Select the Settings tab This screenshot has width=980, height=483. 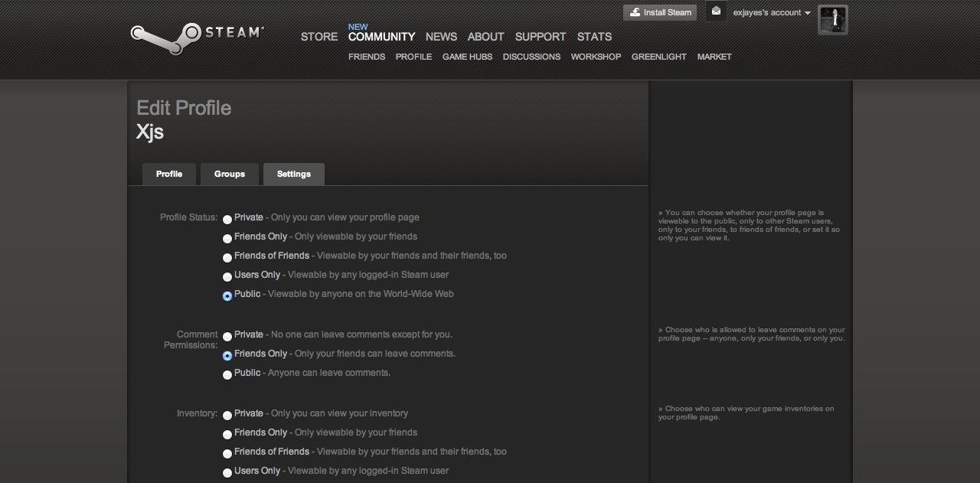point(294,174)
